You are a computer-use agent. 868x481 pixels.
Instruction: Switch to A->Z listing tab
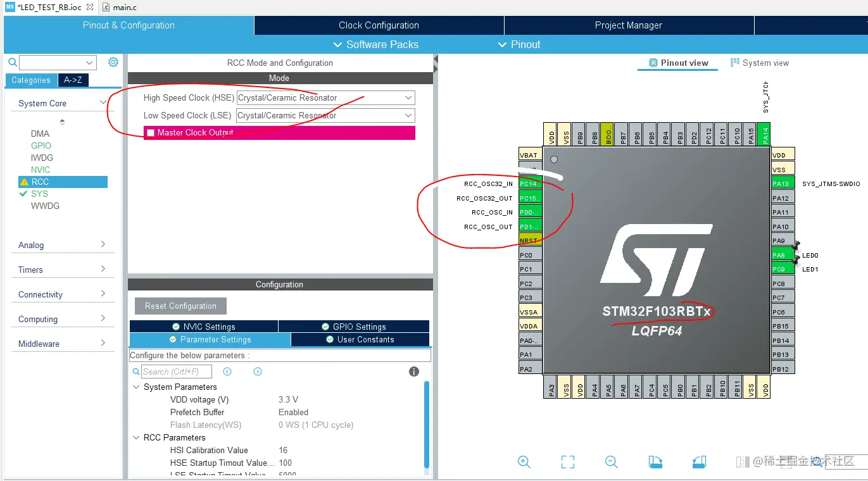click(73, 80)
